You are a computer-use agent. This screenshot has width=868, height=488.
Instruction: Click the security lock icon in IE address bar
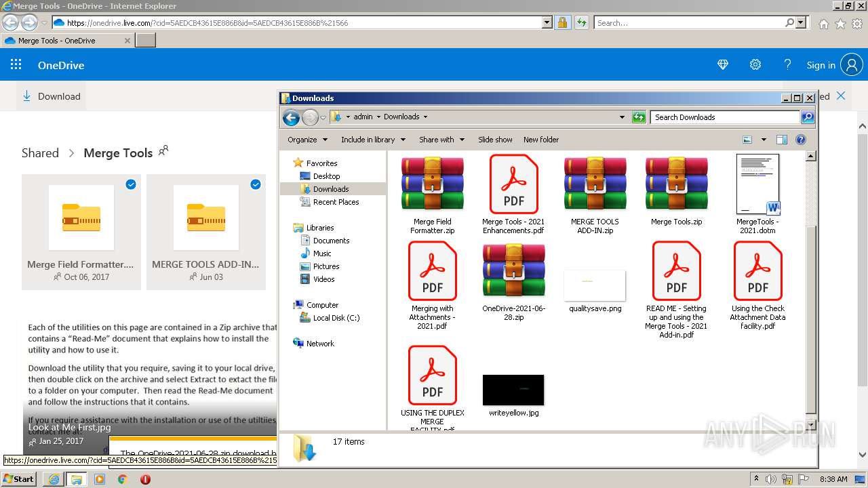coord(562,22)
